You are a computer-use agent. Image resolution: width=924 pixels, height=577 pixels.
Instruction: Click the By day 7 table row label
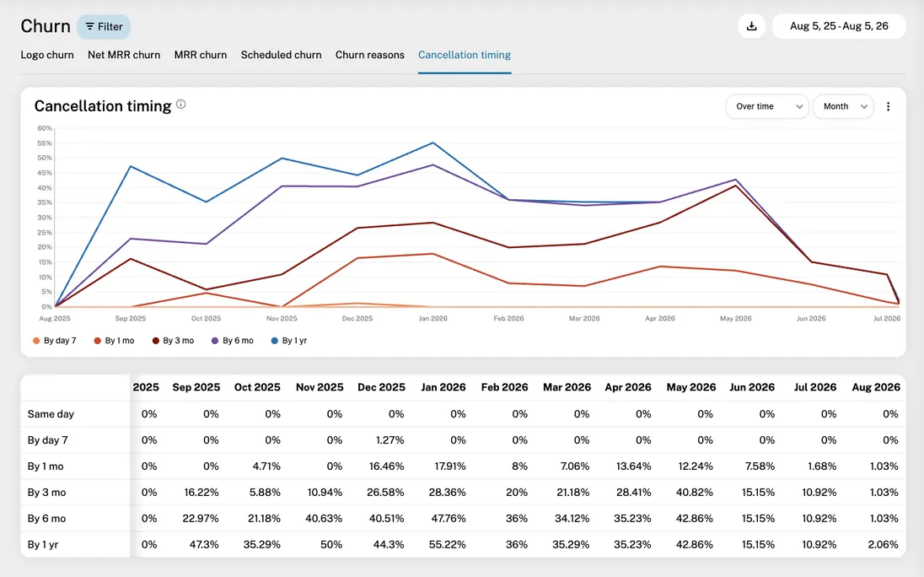pyautogui.click(x=48, y=439)
